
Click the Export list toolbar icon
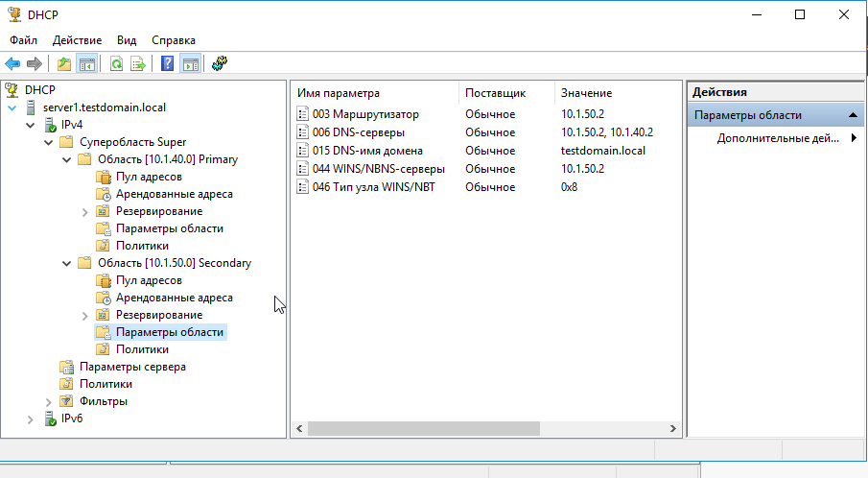point(138,64)
